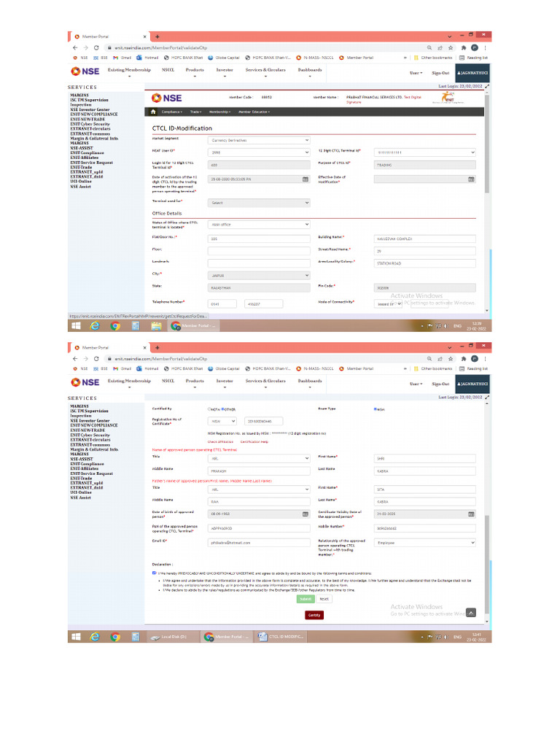Open the Check Affiliation link
Screen dimensions: 560x747
[x=220, y=442]
